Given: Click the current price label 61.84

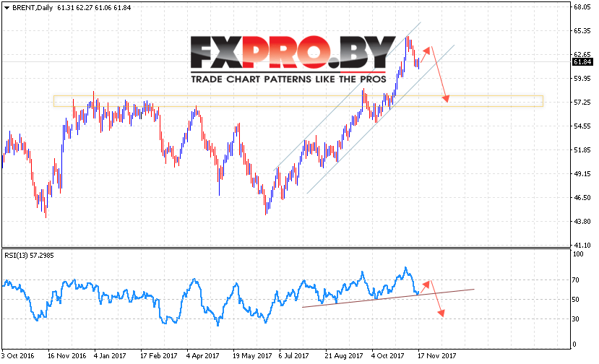Looking at the screenshot, I should (582, 62).
